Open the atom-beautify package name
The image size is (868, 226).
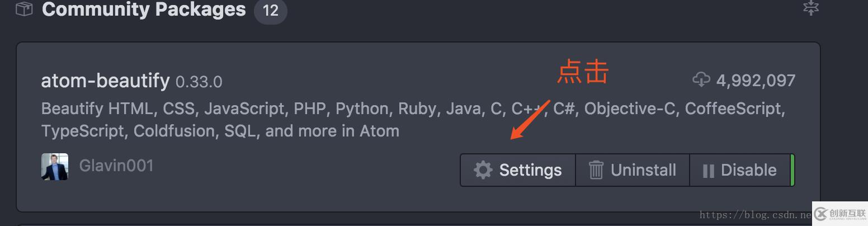coord(105,81)
